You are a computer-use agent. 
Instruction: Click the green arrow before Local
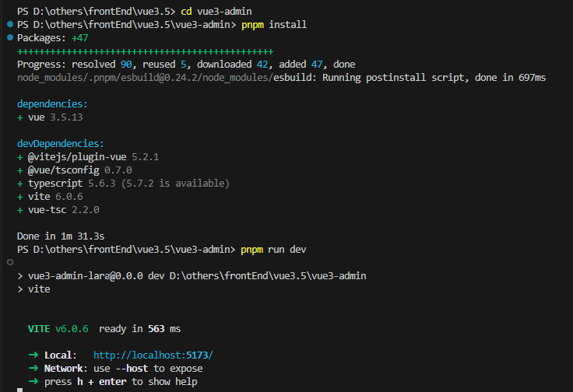tap(33, 355)
